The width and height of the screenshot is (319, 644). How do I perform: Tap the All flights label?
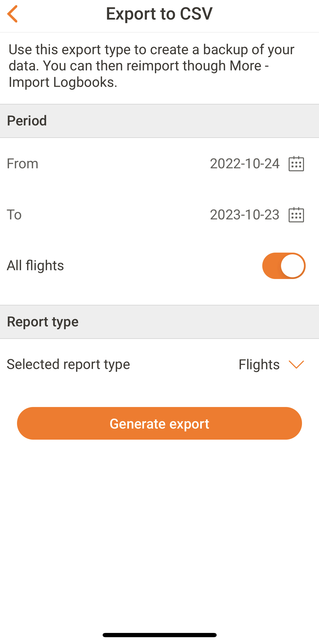tap(35, 266)
